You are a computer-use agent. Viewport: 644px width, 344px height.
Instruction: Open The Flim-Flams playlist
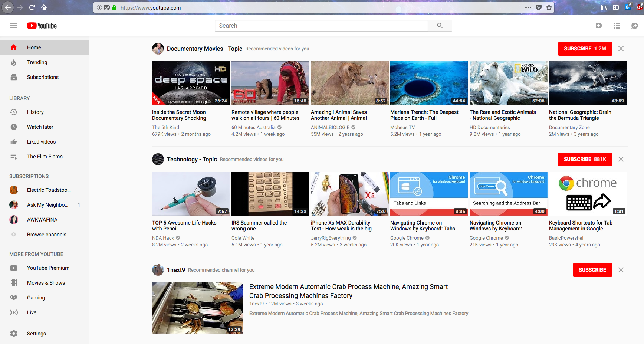pos(45,157)
